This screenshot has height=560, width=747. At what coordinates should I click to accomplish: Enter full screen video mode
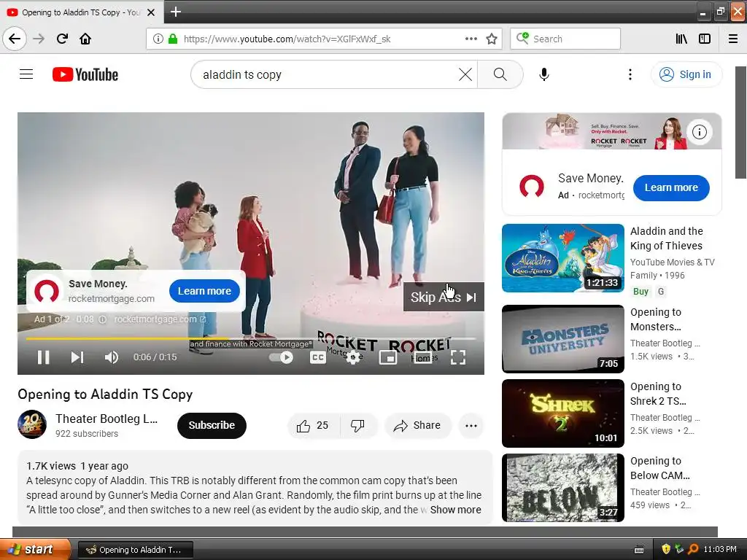pyautogui.click(x=458, y=357)
